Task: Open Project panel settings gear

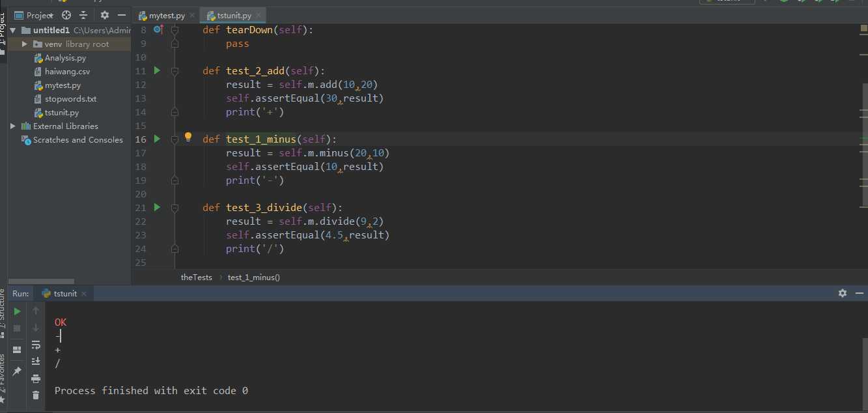Action: (x=105, y=15)
